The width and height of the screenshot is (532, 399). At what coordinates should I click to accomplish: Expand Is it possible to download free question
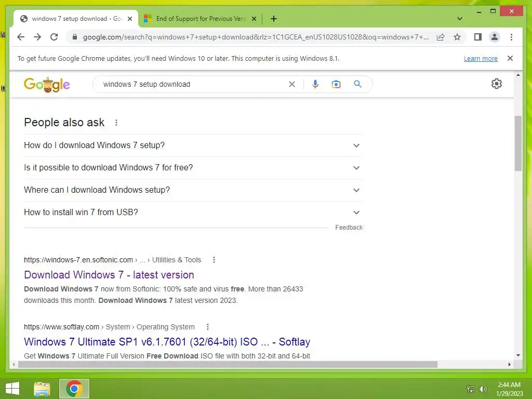pos(193,168)
